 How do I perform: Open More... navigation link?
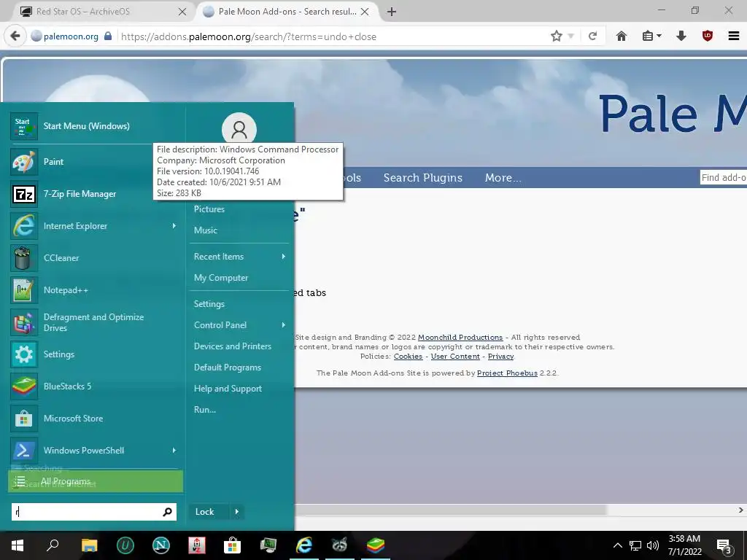tap(503, 178)
